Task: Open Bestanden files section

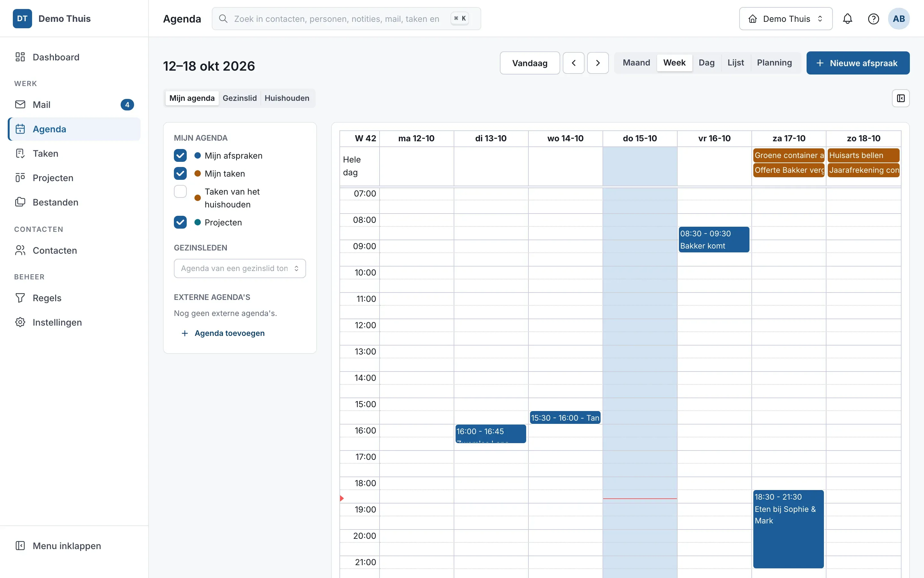Action: [74, 202]
